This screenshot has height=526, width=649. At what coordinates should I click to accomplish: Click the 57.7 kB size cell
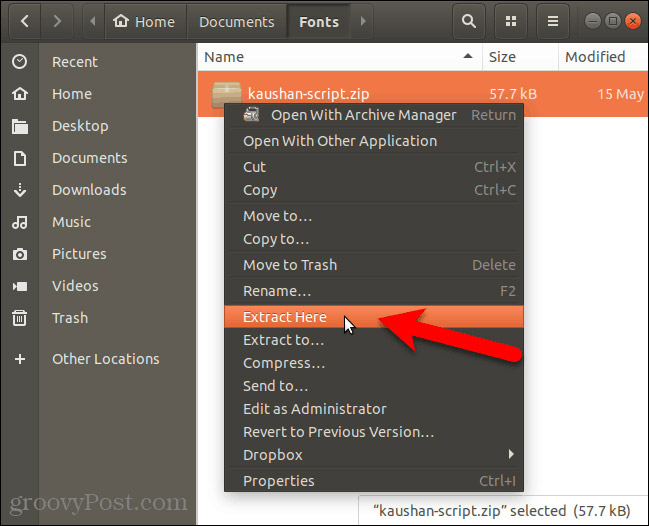click(x=513, y=94)
